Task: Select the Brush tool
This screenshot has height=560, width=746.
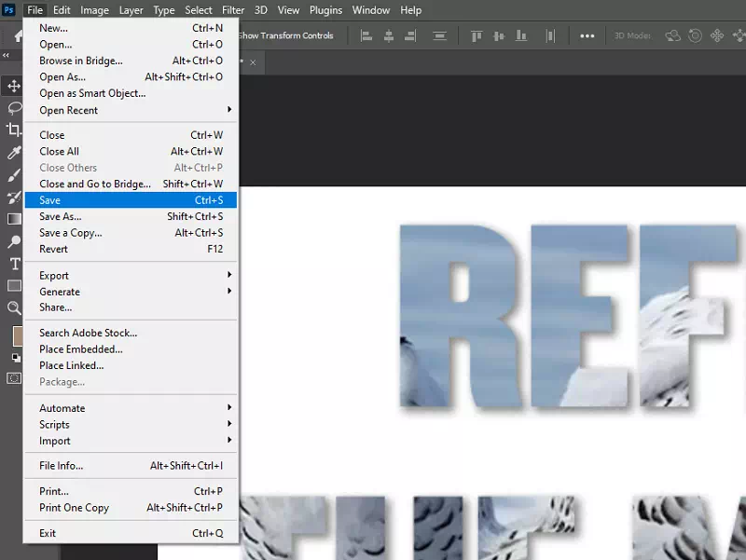Action: [x=14, y=175]
